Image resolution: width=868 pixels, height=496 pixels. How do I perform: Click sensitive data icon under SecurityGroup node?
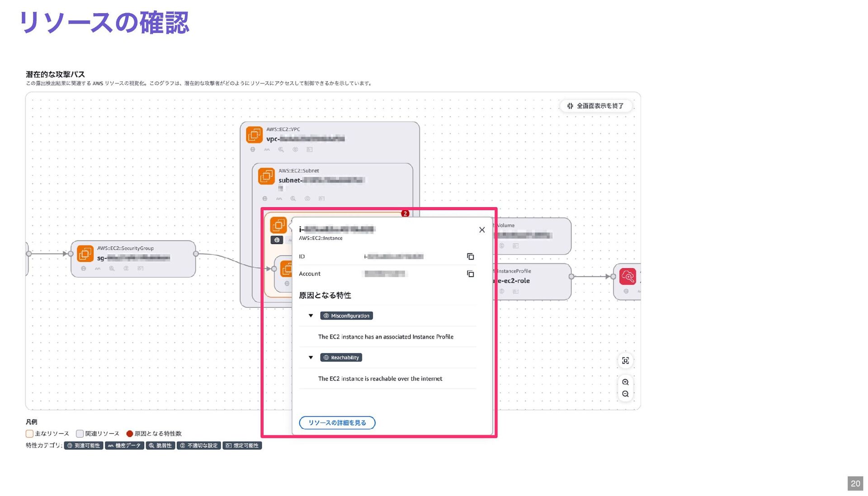(98, 269)
